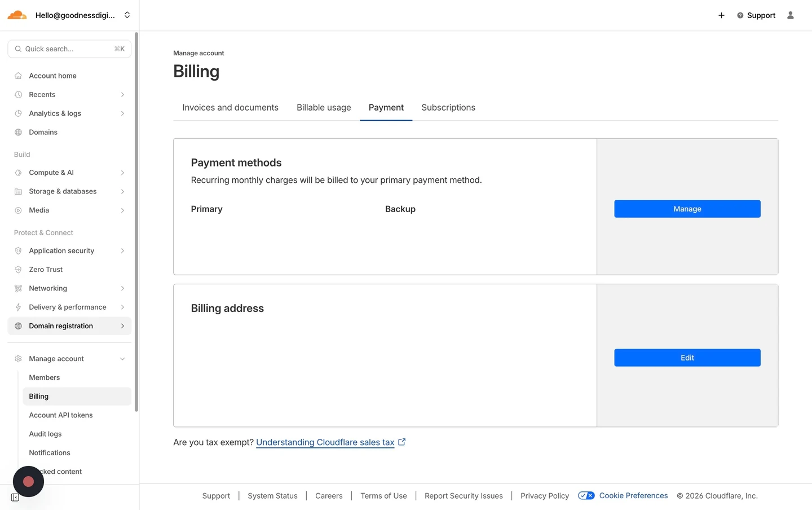Click the Manage account gear icon

coord(18,359)
